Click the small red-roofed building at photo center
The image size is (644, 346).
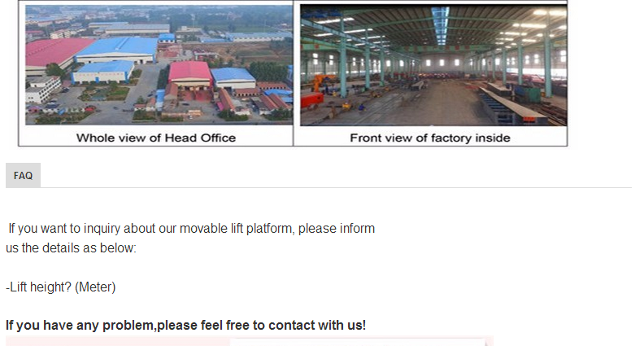[189, 75]
